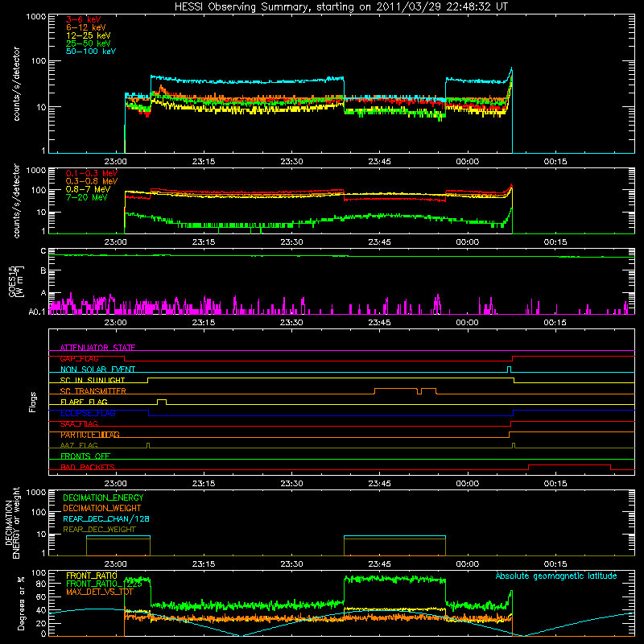Click the 7-20 MeV legend label
The height and width of the screenshot is (644, 644).
tap(87, 197)
